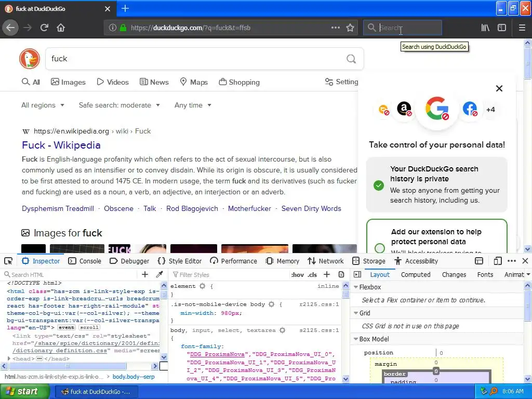Focus the Search HTML field
Viewport: 532px width, 399px height.
pos(71,274)
